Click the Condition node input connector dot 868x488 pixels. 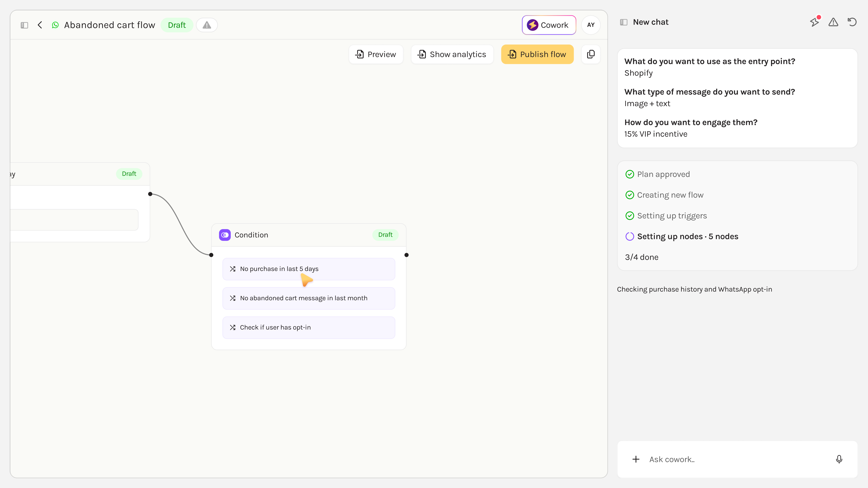point(211,255)
